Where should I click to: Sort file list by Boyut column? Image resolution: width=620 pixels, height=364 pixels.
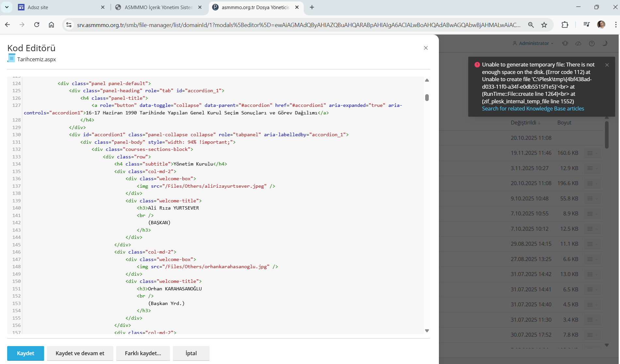(564, 123)
